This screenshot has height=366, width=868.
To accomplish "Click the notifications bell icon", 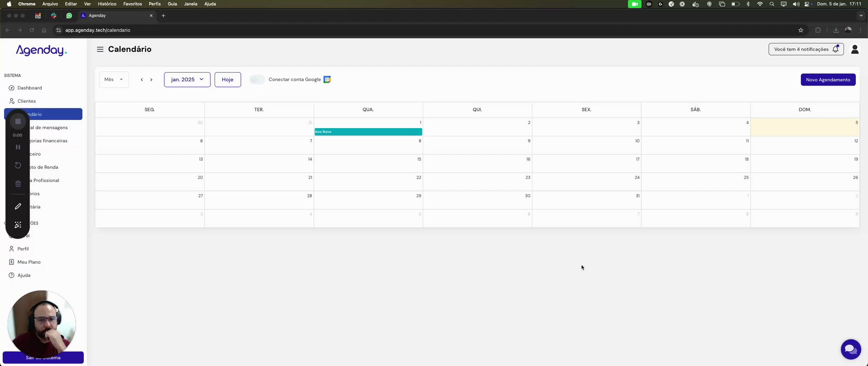I will pyautogui.click(x=835, y=49).
